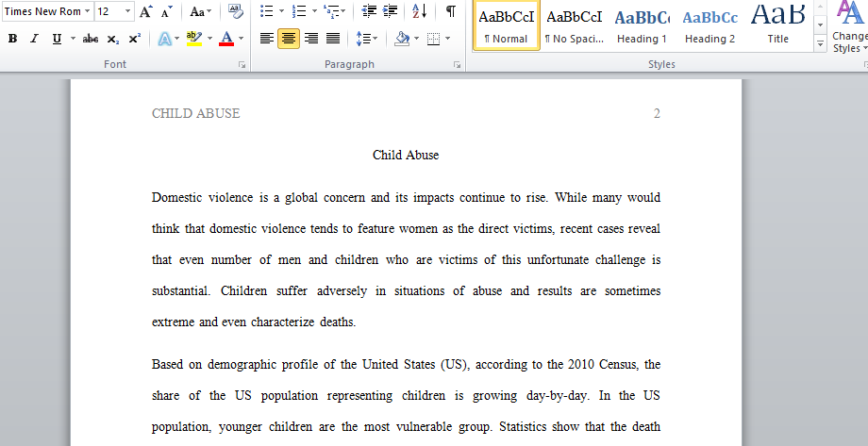This screenshot has width=868, height=446.
Task: Apply the Heading 1 style
Action: coord(643,25)
